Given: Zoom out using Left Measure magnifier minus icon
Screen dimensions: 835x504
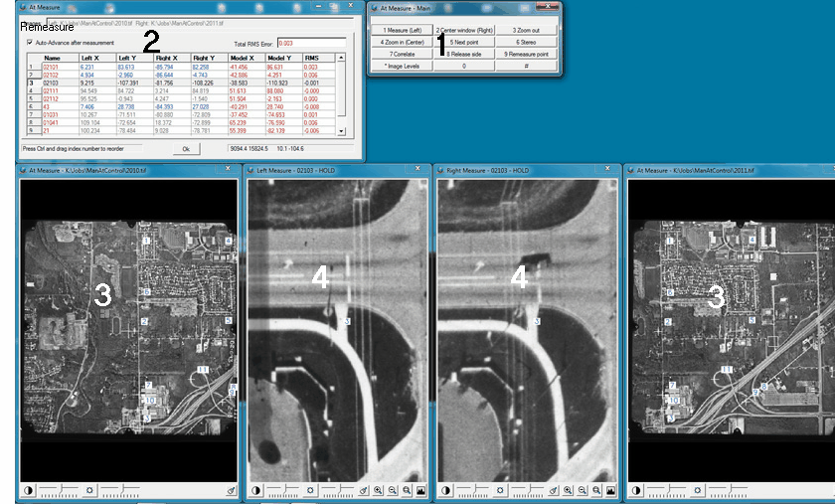Looking at the screenshot, I should (x=393, y=490).
